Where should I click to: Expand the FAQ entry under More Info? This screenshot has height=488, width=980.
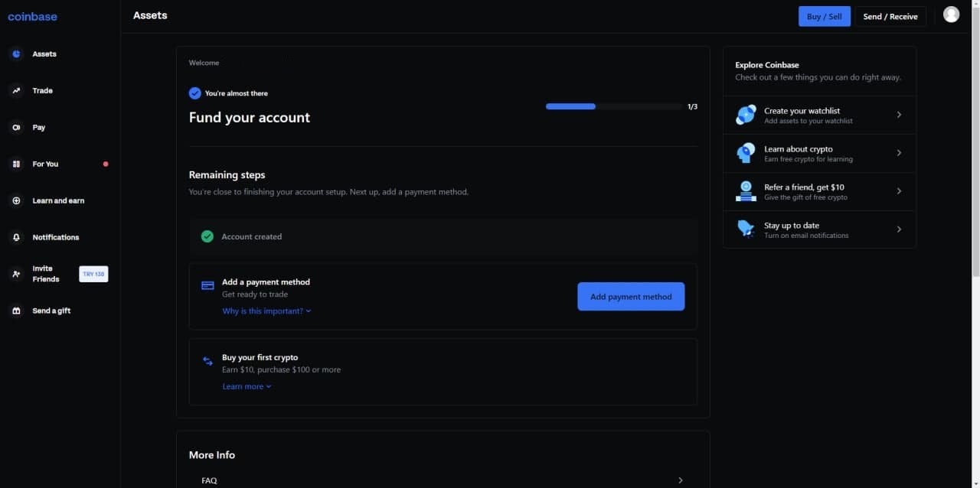pos(209,480)
